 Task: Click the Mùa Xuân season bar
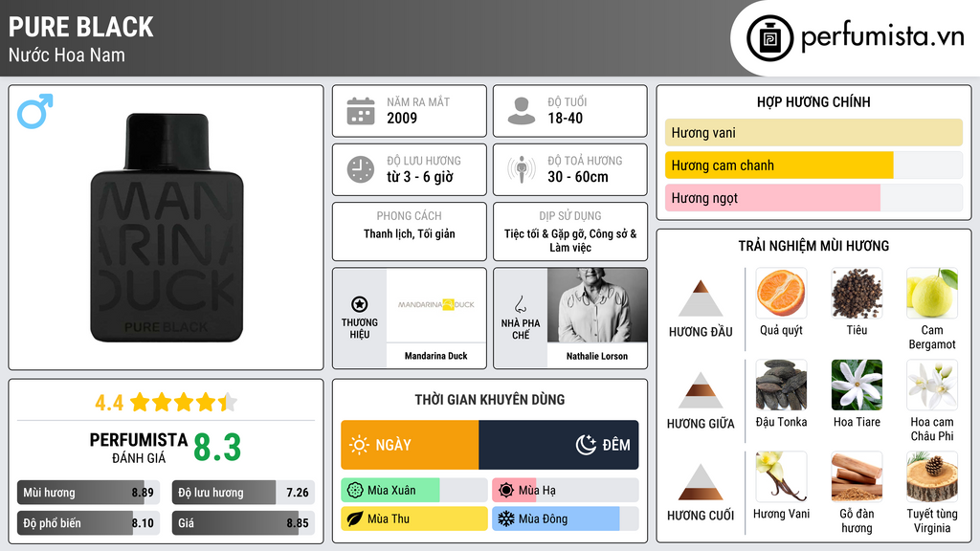pos(413,491)
